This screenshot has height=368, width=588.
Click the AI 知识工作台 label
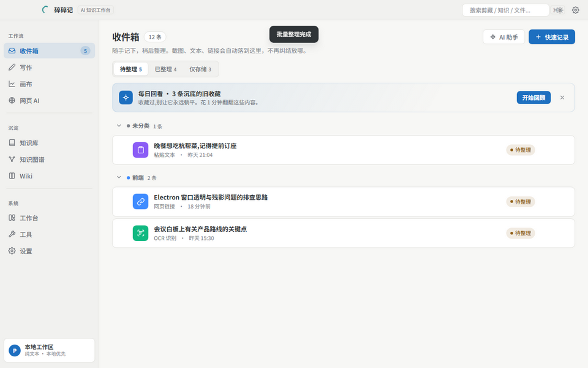(96, 10)
